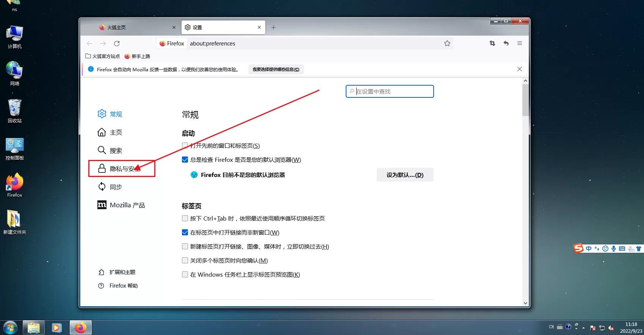This screenshot has height=335, width=644.
Task: Open 同步 settings category
Action: point(110,187)
